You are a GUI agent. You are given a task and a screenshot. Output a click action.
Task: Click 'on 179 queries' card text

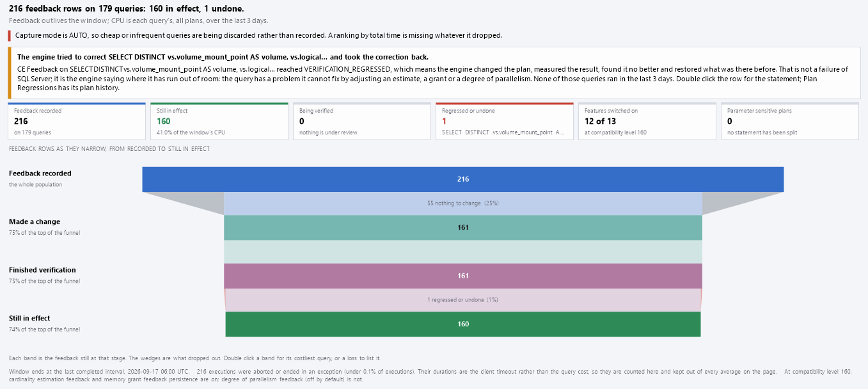tap(33, 132)
